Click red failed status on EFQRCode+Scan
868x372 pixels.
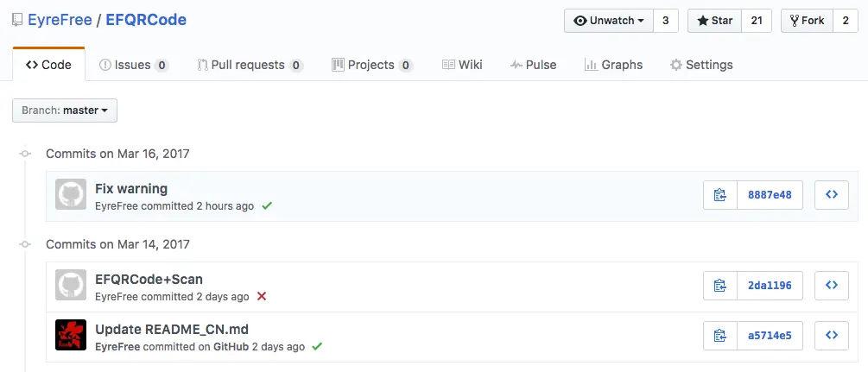(262, 296)
